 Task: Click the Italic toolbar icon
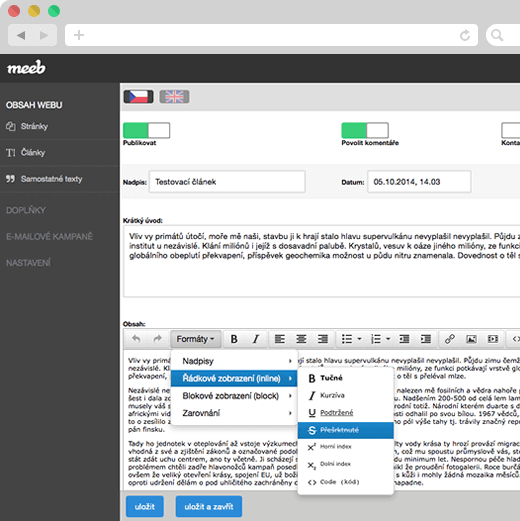click(x=256, y=339)
